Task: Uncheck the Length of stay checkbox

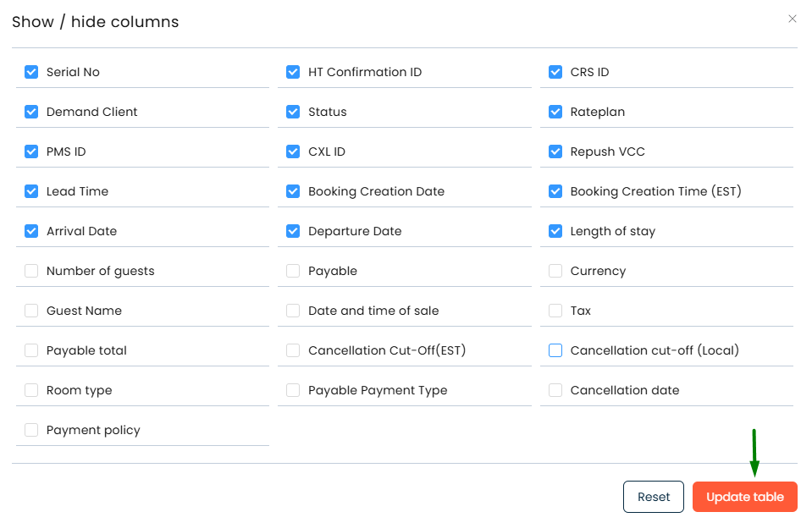Action: (555, 231)
